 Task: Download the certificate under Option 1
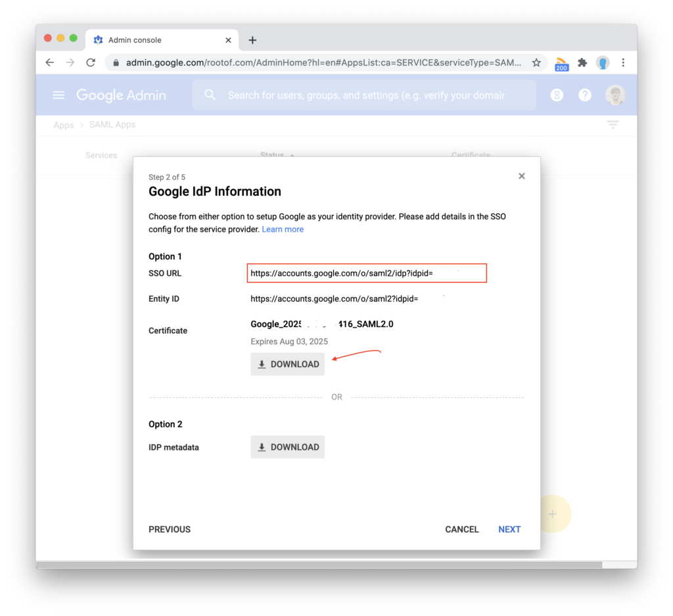coord(288,364)
